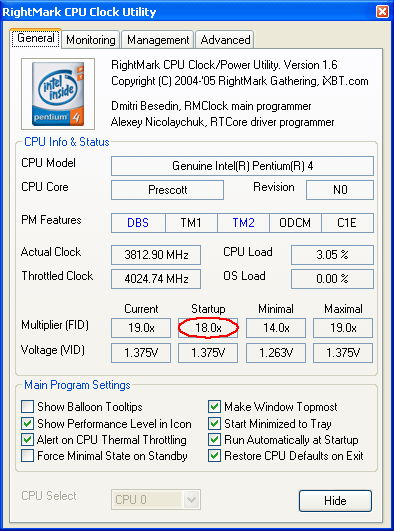The width and height of the screenshot is (394, 531).
Task: Click the Minimal multiplier 14.0x value
Action: (x=276, y=328)
